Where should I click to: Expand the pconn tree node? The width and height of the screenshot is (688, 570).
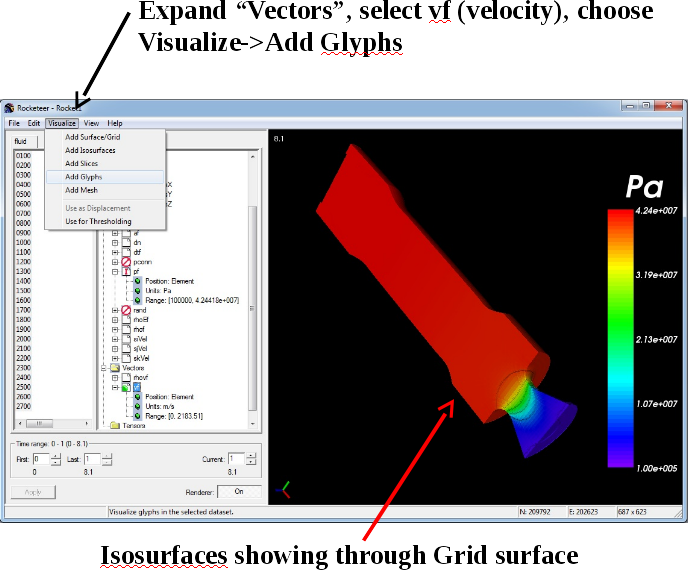115,262
